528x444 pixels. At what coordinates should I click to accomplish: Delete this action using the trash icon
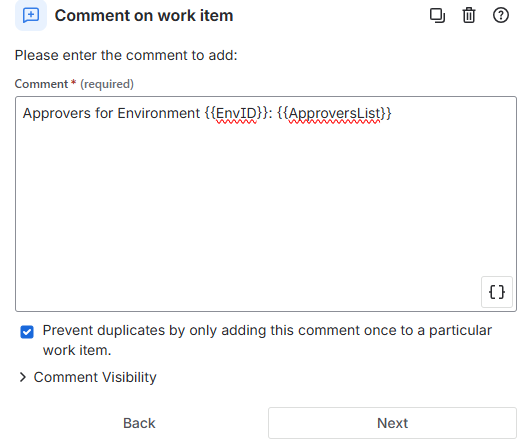coord(469,15)
